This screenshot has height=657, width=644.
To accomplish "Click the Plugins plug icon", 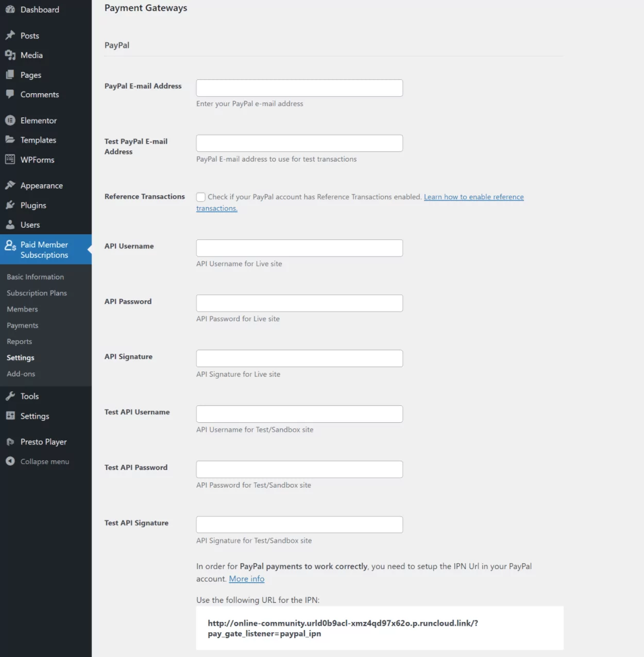I will (10, 205).
